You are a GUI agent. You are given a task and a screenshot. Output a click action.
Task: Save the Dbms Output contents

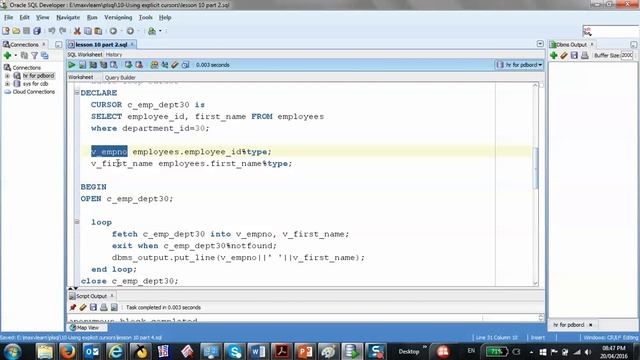(574, 55)
